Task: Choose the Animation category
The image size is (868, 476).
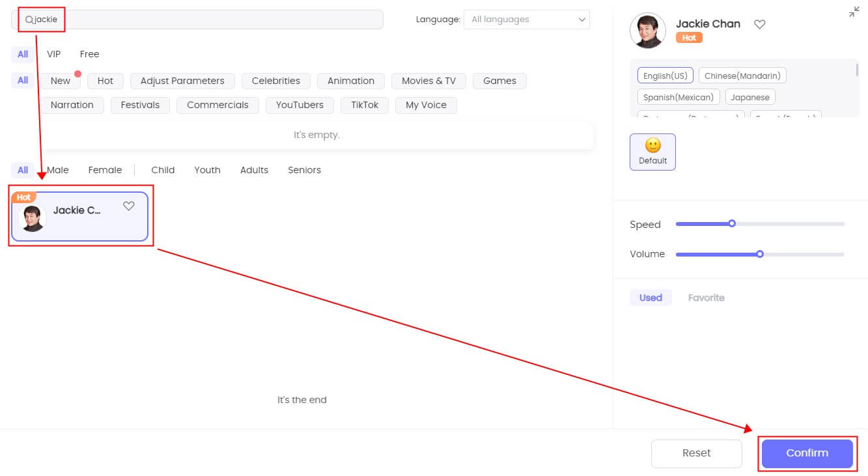Action: click(x=351, y=81)
